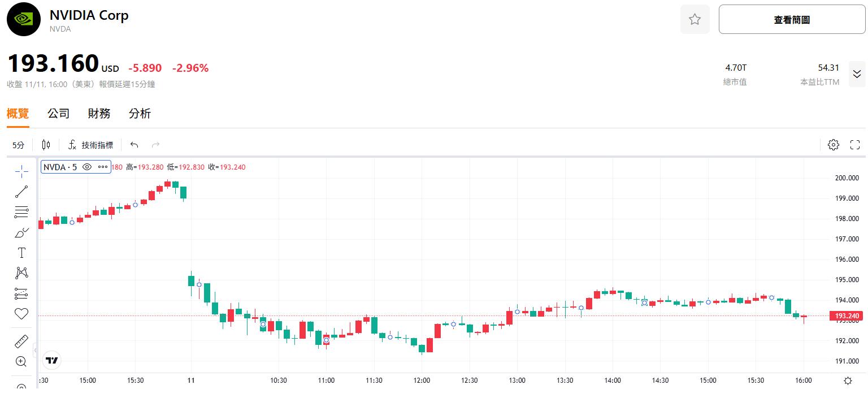The height and width of the screenshot is (402, 868).
Task: Select the text annotation tool
Action: [21, 253]
